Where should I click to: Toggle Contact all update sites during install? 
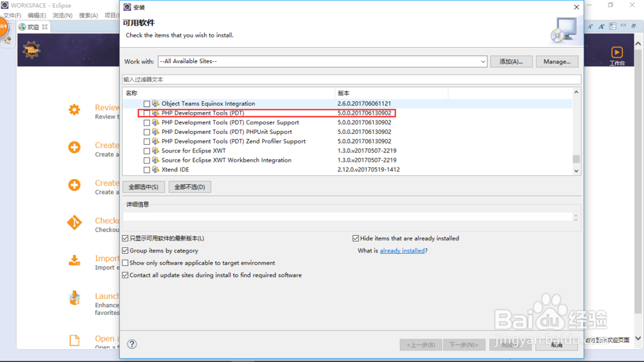[x=126, y=275]
